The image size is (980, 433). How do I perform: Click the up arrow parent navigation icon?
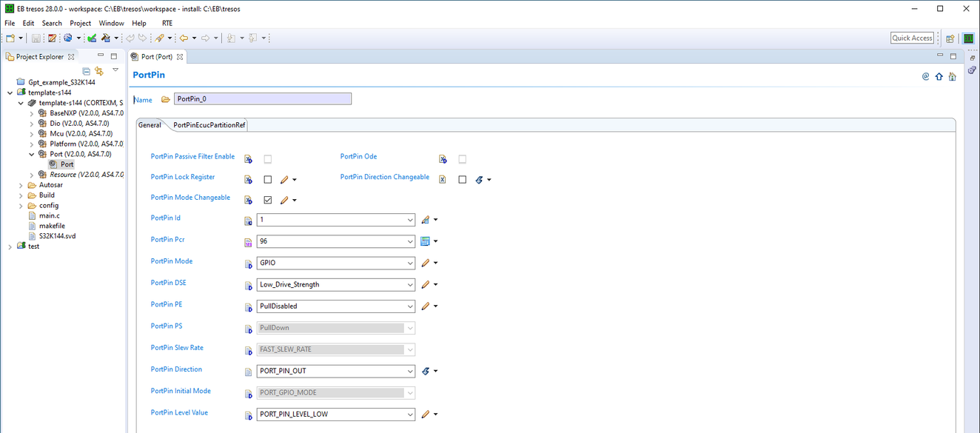pyautogui.click(x=939, y=76)
